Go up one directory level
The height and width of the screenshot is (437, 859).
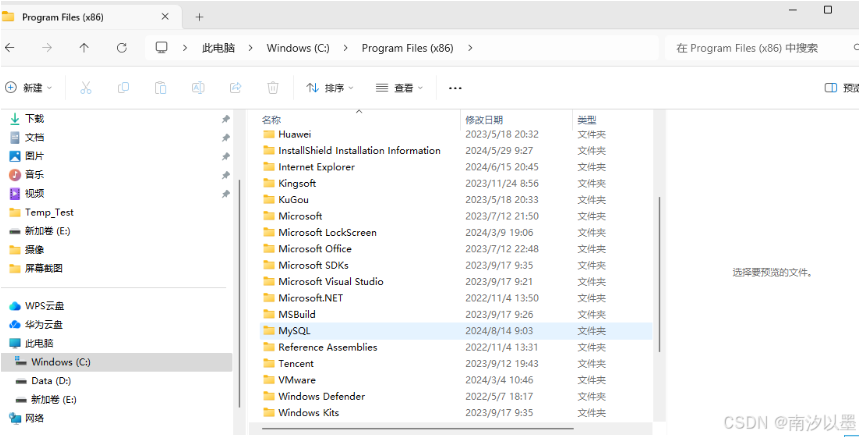[84, 48]
